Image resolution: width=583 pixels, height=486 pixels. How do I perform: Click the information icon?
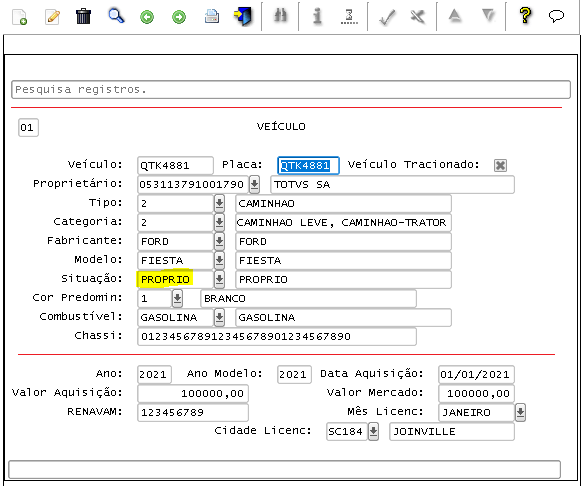pos(317,16)
